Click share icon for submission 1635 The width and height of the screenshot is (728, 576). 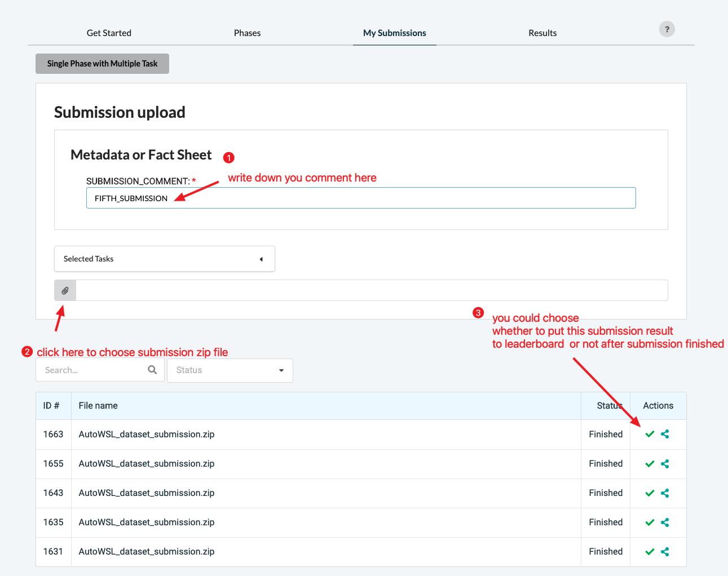(665, 522)
